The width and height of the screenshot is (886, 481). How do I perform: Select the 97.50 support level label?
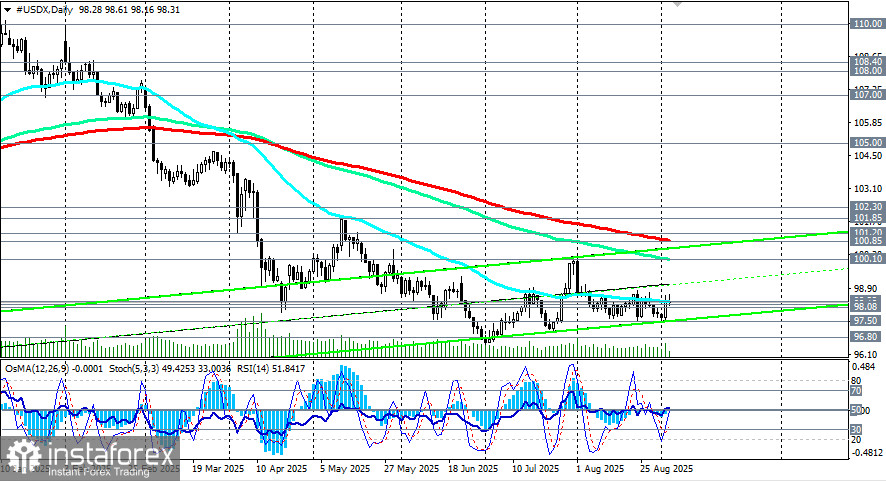(865, 320)
